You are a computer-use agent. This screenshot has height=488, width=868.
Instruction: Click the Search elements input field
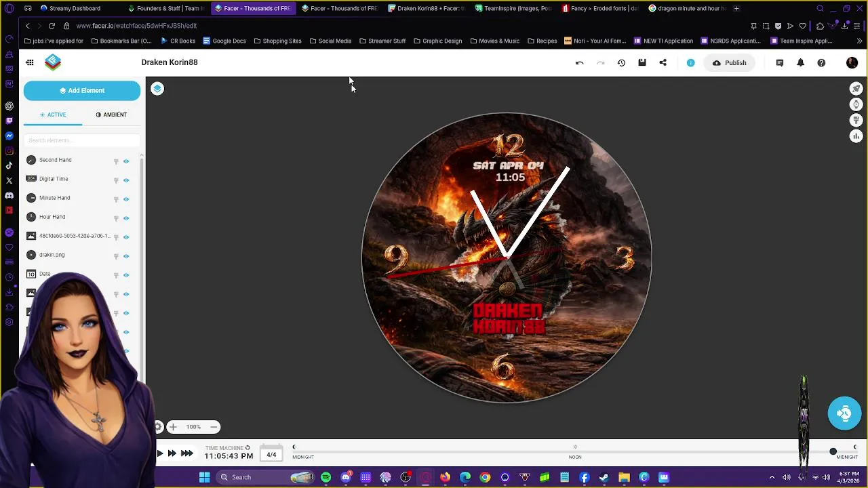[x=81, y=140]
